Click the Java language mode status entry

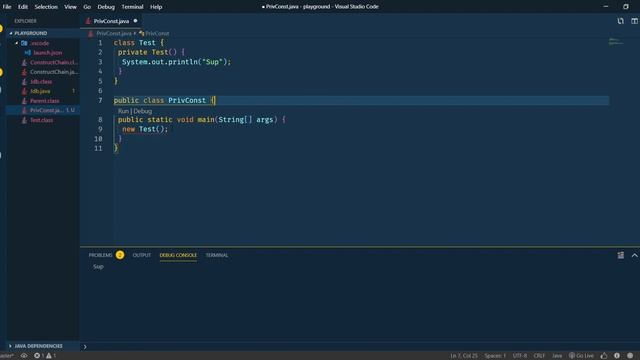pos(557,356)
